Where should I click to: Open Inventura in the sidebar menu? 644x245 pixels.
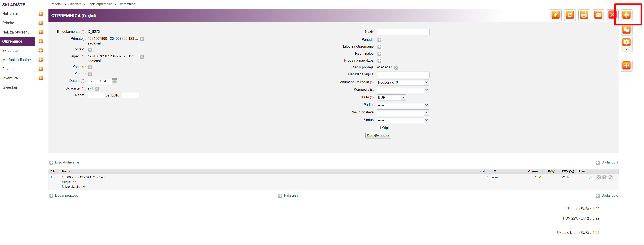tap(10, 78)
